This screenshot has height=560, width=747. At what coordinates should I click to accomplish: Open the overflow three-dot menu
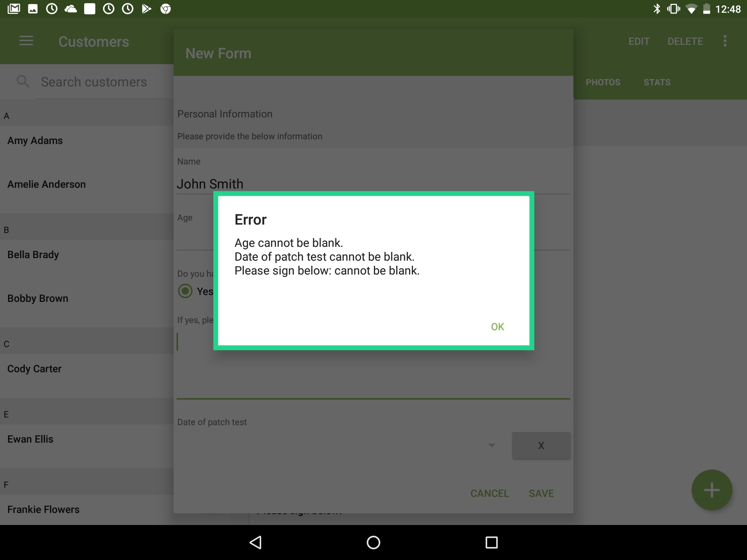[724, 41]
